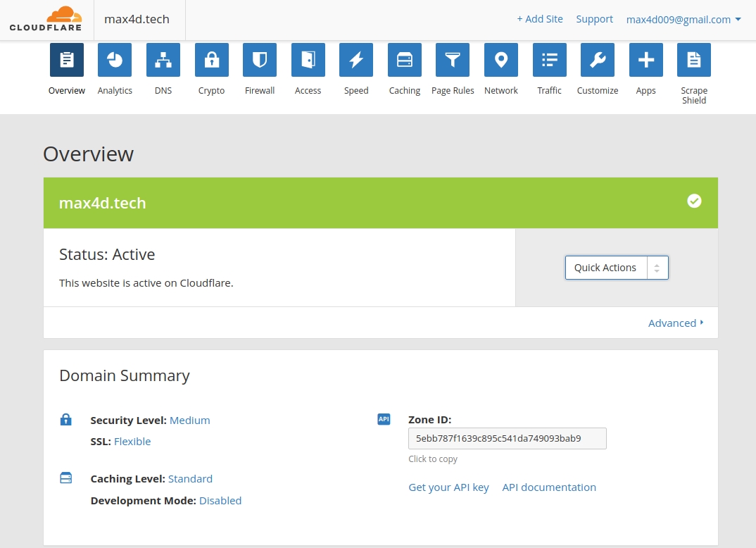756x548 pixels.
Task: Click the blue lock icon beside Security Level
Action: [x=65, y=419]
